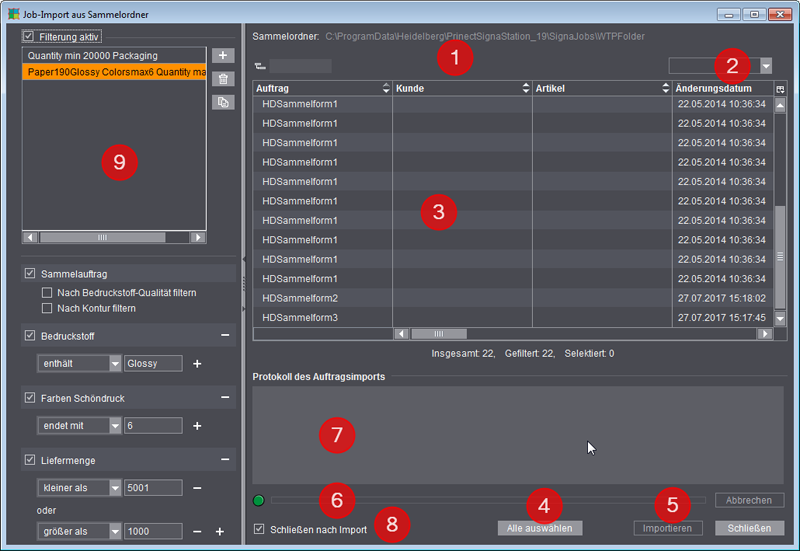Select the filter 'Paper190Glossy Colorsmax6 Quantity ma'
The image size is (800, 551).
pos(114,72)
